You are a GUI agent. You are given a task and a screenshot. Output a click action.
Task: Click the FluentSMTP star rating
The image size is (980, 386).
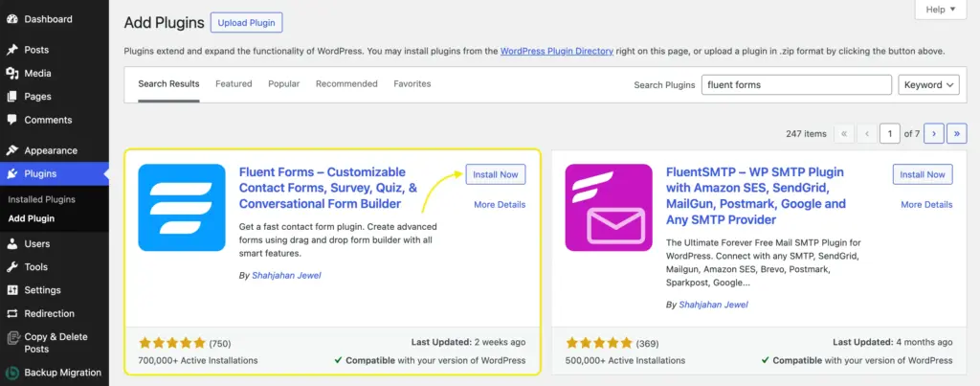(x=599, y=343)
